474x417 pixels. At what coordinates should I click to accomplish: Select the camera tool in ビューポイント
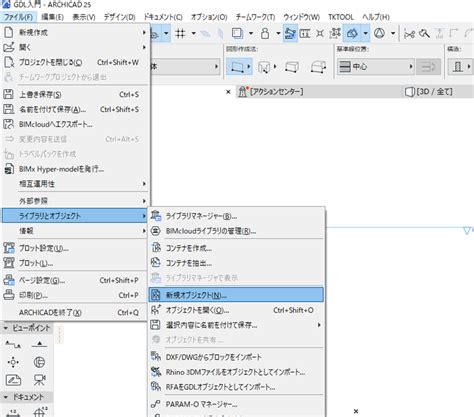(39, 379)
